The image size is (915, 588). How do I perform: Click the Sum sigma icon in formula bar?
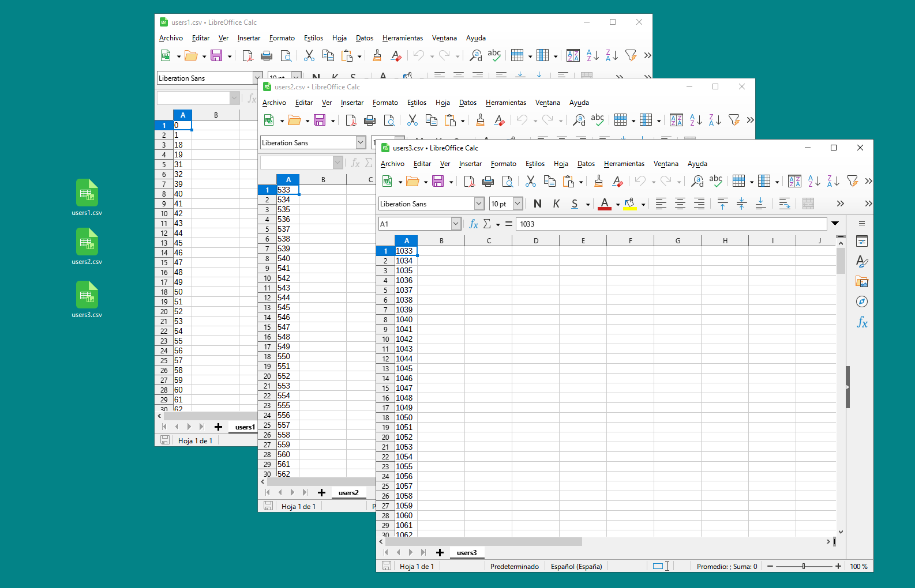click(x=487, y=224)
